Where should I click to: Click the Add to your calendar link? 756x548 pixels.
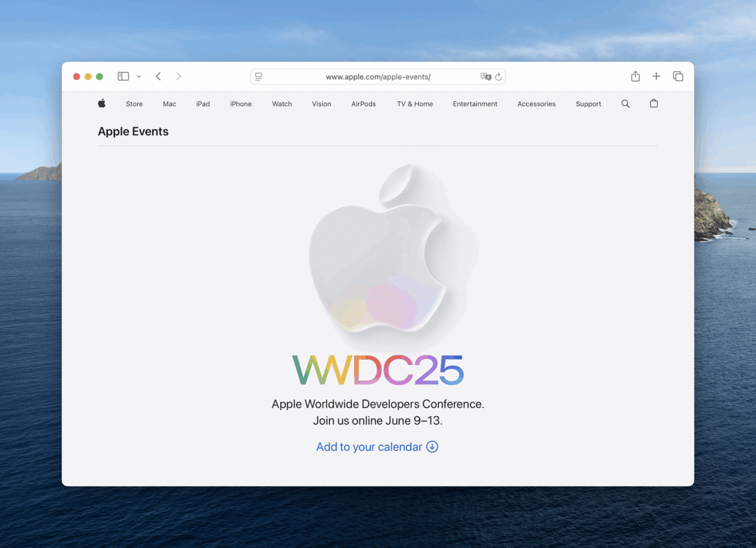377,447
